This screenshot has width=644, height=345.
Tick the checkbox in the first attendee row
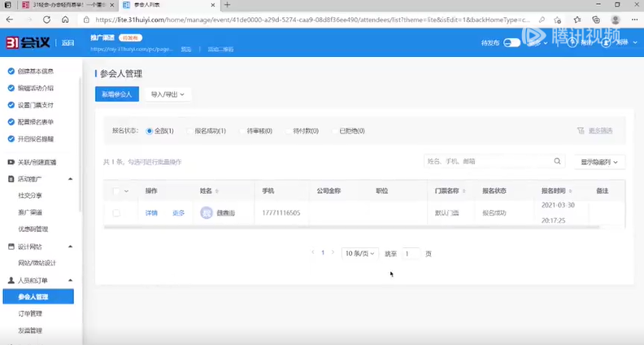[x=116, y=212]
